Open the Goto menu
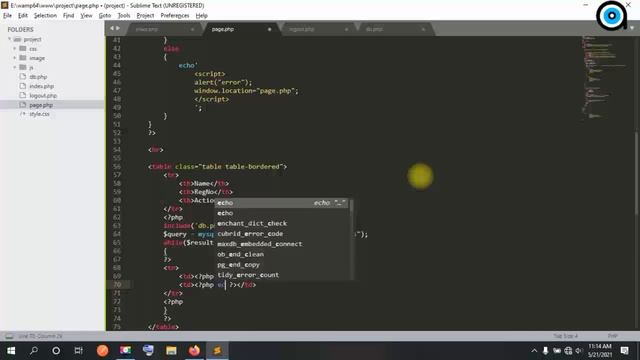Screen dimensions: 640x360 pos(104,16)
